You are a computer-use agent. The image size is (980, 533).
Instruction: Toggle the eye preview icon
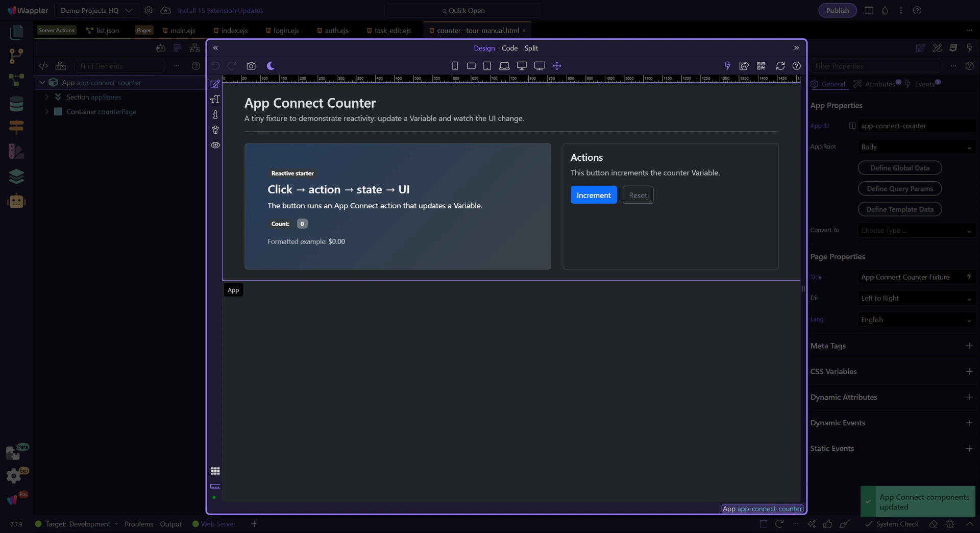pyautogui.click(x=215, y=145)
